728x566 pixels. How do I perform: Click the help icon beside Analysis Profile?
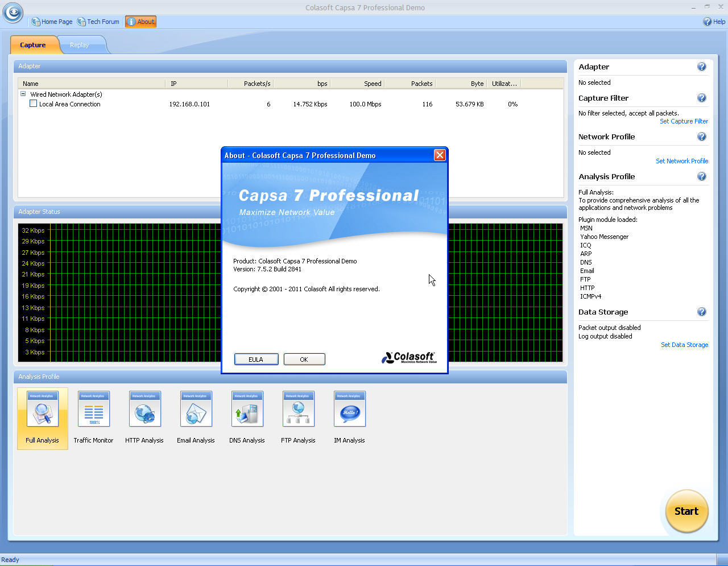pyautogui.click(x=702, y=176)
